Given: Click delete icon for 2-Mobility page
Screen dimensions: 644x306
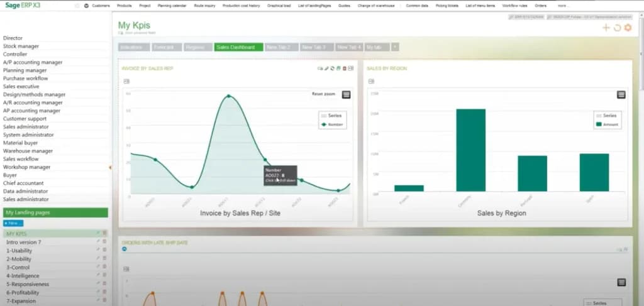Looking at the screenshot, I should click(104, 258).
